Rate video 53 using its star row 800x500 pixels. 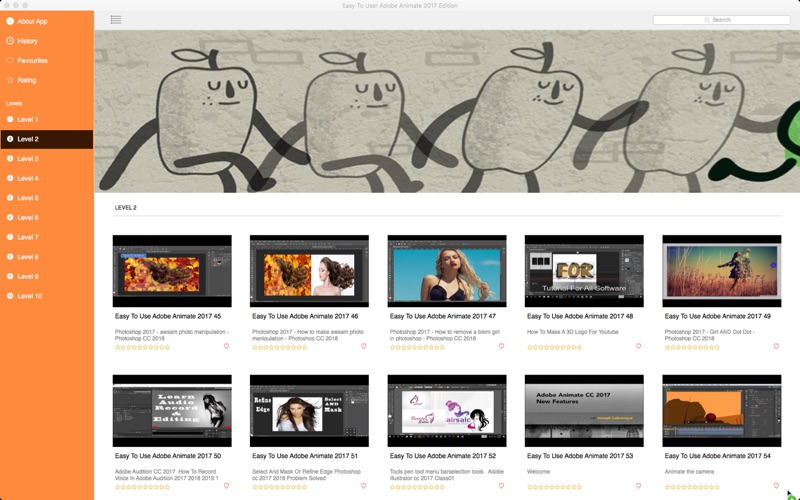point(555,487)
